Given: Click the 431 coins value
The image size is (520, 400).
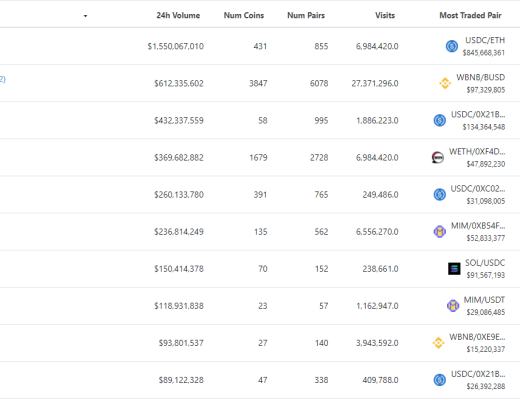Looking at the screenshot, I should pos(260,46).
